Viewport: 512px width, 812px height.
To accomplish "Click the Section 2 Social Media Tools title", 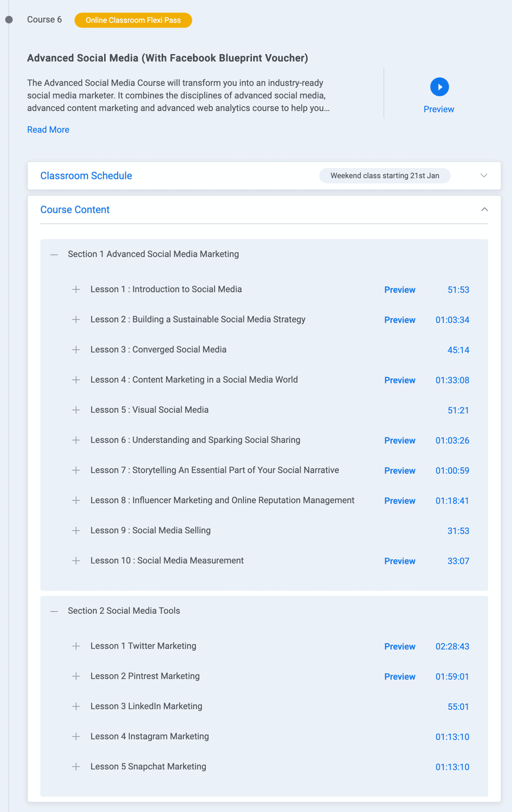I will (123, 610).
